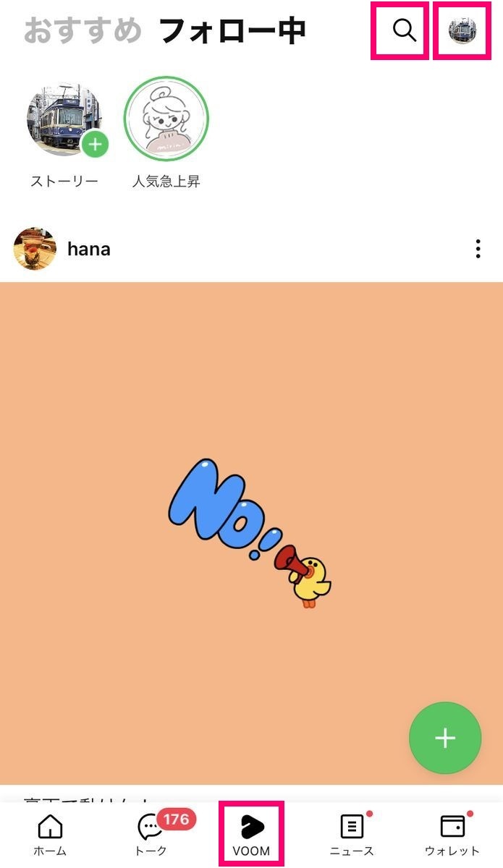Open the three-dot menu on hana's post
This screenshot has height=868, width=503.
pyautogui.click(x=478, y=250)
